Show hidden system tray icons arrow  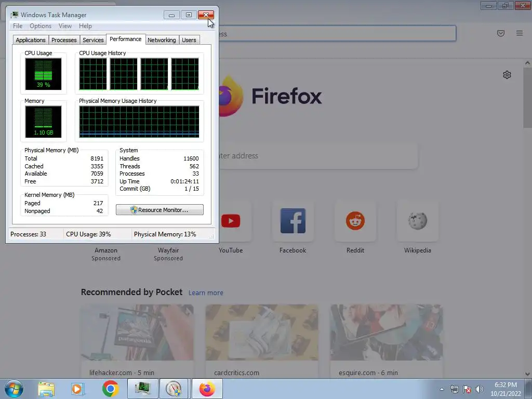pyautogui.click(x=442, y=389)
